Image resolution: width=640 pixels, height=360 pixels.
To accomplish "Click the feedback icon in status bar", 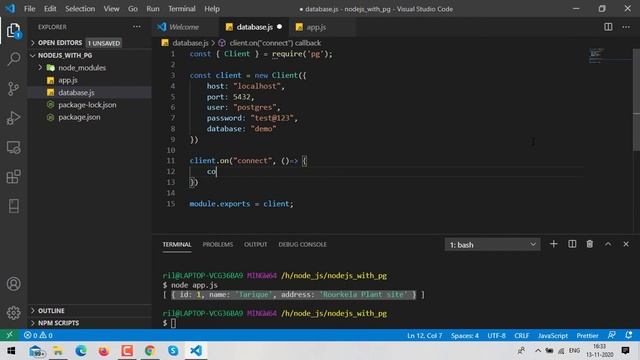I will pyautogui.click(x=611, y=335).
